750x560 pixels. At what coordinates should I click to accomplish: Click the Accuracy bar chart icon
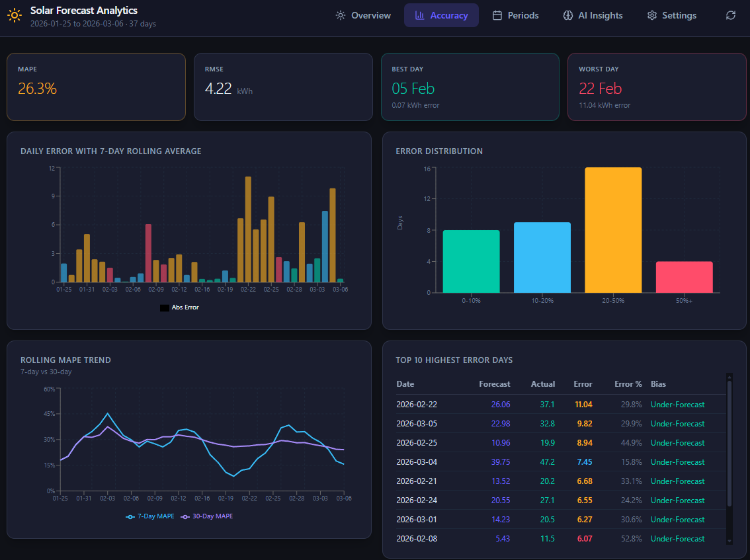click(419, 15)
